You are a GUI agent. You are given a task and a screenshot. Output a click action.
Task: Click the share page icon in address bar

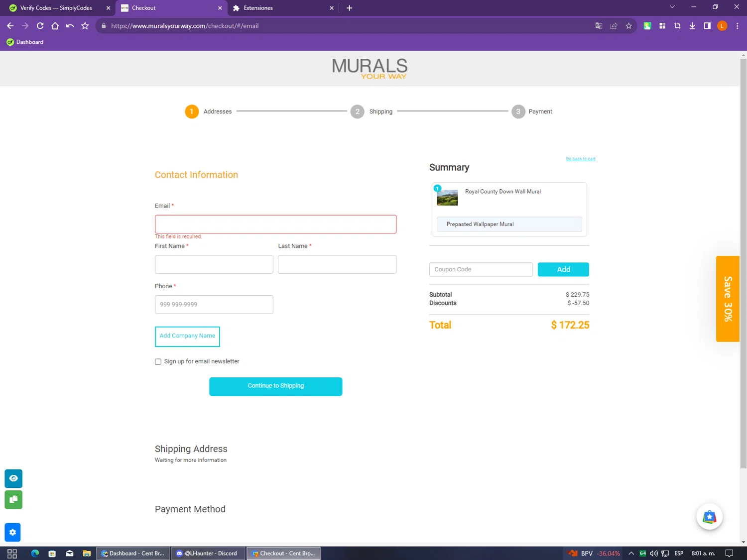pyautogui.click(x=614, y=26)
